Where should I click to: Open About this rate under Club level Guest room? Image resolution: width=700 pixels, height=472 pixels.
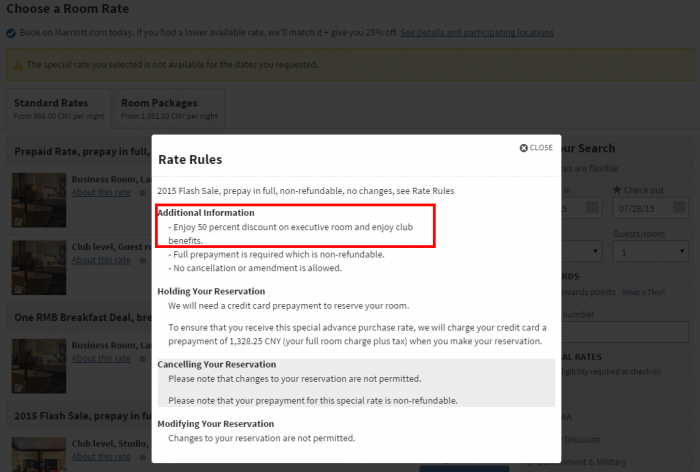[x=101, y=260]
